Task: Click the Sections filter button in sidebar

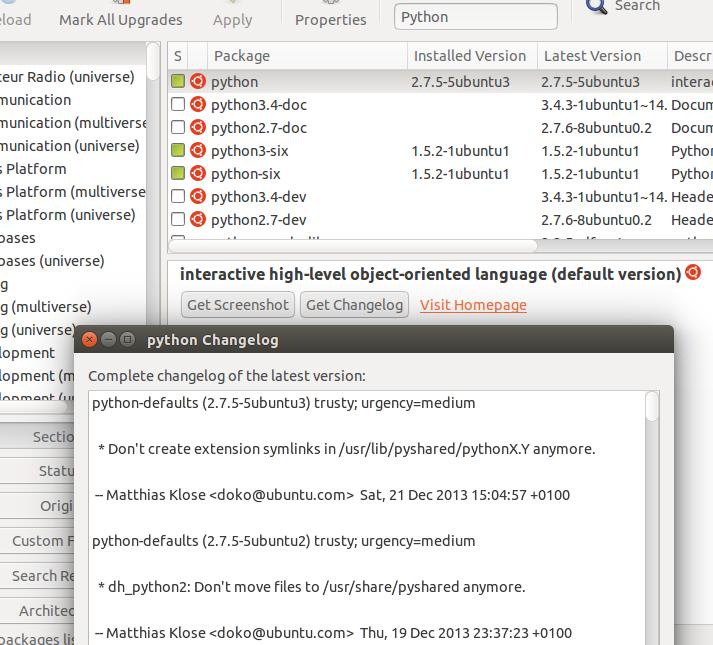Action: pyautogui.click(x=37, y=436)
